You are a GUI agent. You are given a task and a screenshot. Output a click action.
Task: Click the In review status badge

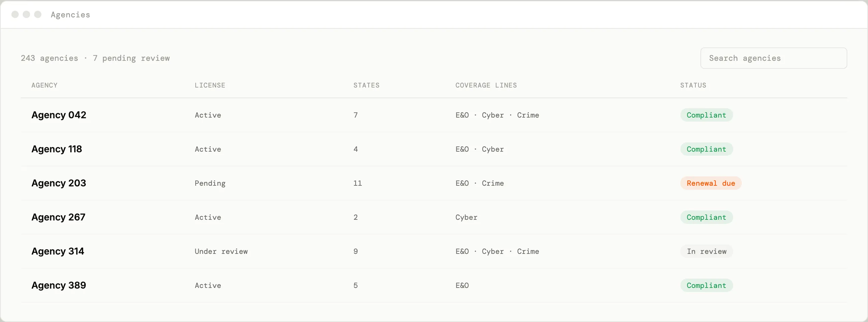pyautogui.click(x=707, y=251)
